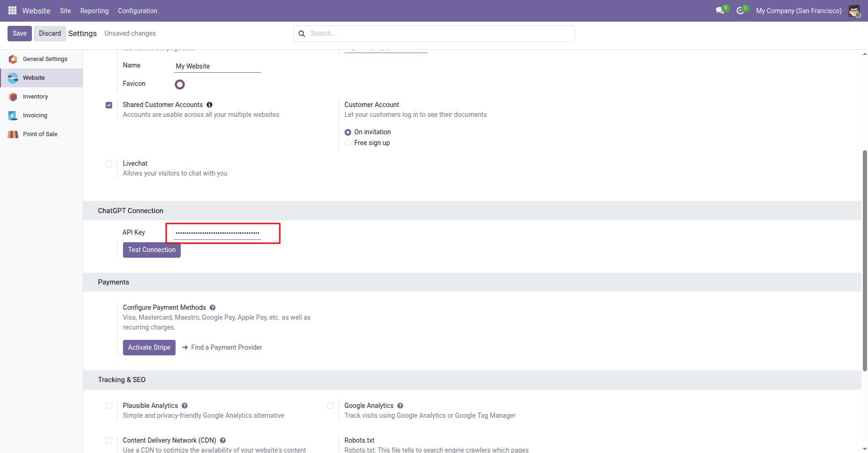The width and height of the screenshot is (868, 453).
Task: Click the Payments section header
Action: coord(114,282)
